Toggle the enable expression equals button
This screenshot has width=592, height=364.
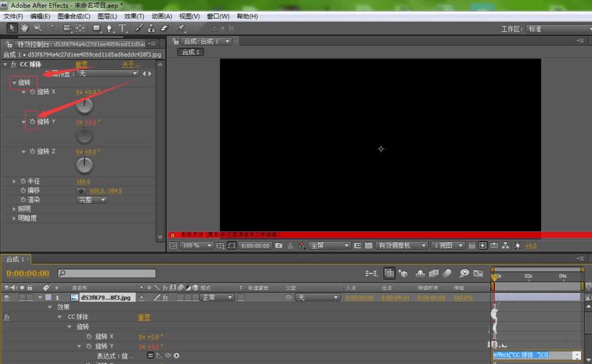[150, 356]
